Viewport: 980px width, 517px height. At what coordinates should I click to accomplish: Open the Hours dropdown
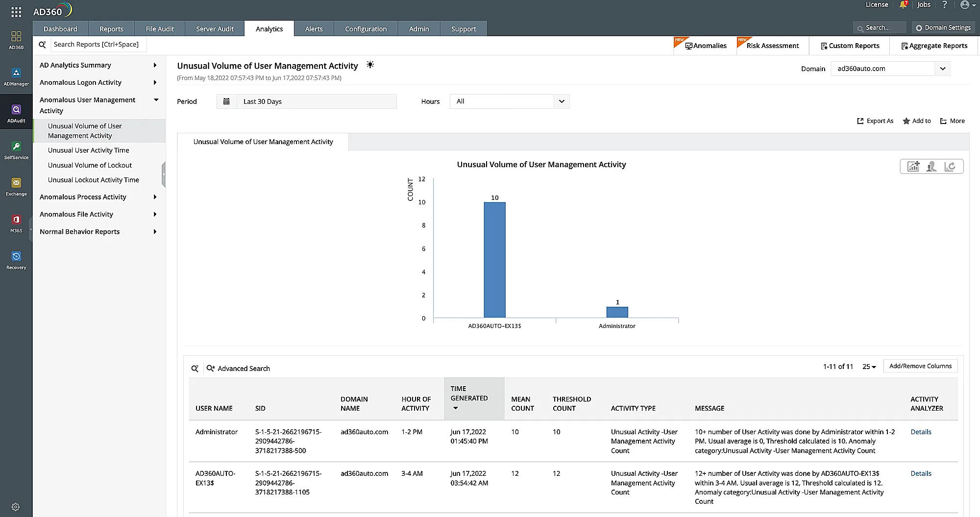pyautogui.click(x=510, y=101)
